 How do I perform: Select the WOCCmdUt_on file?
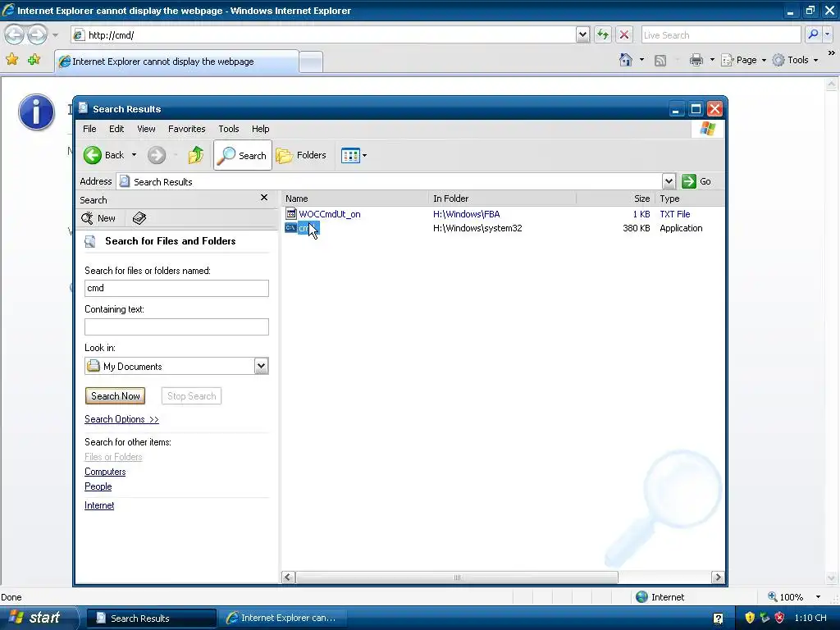[330, 214]
